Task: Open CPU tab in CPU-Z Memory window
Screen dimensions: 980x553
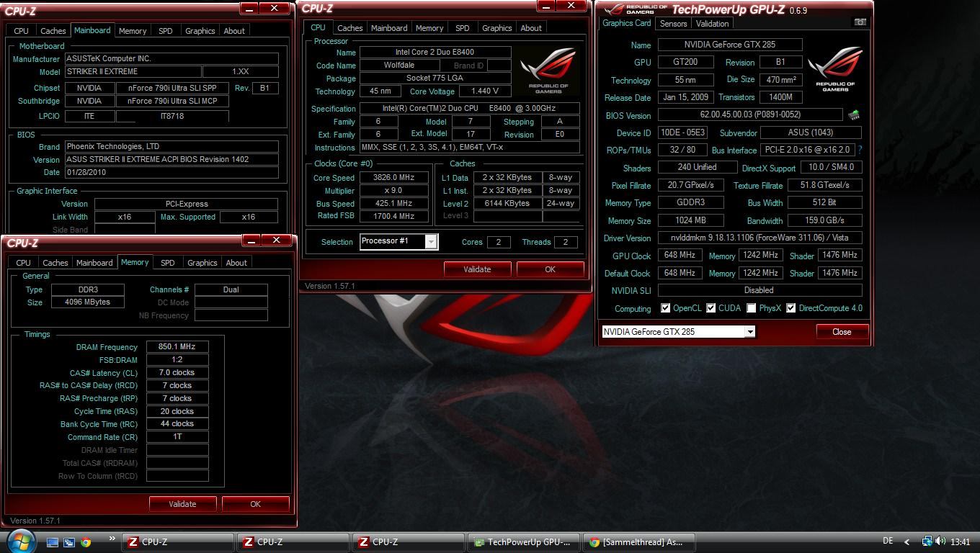Action: 23,263
